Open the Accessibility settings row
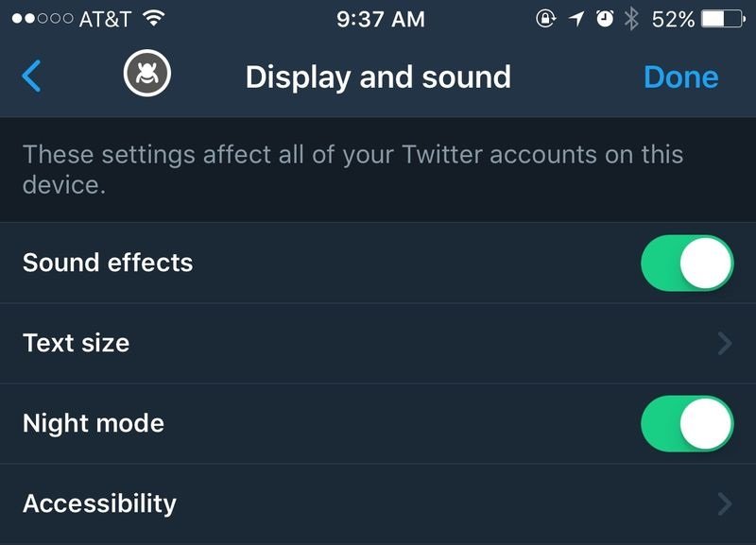This screenshot has width=756, height=545. pyautogui.click(x=378, y=503)
